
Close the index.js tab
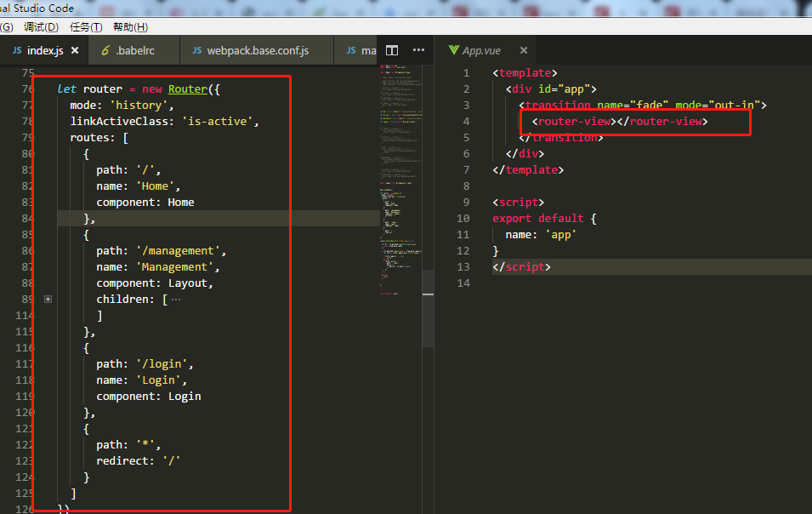coord(75,50)
